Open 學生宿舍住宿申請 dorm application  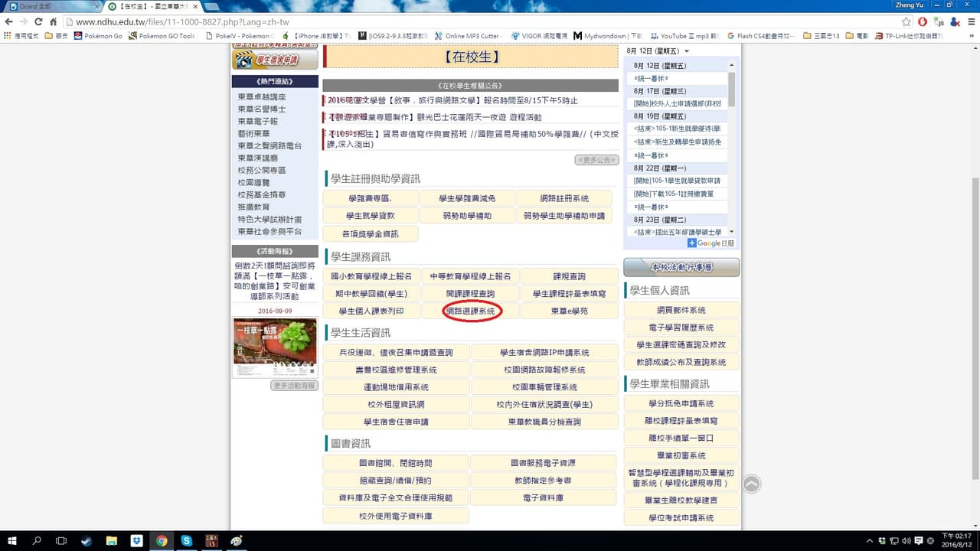396,422
